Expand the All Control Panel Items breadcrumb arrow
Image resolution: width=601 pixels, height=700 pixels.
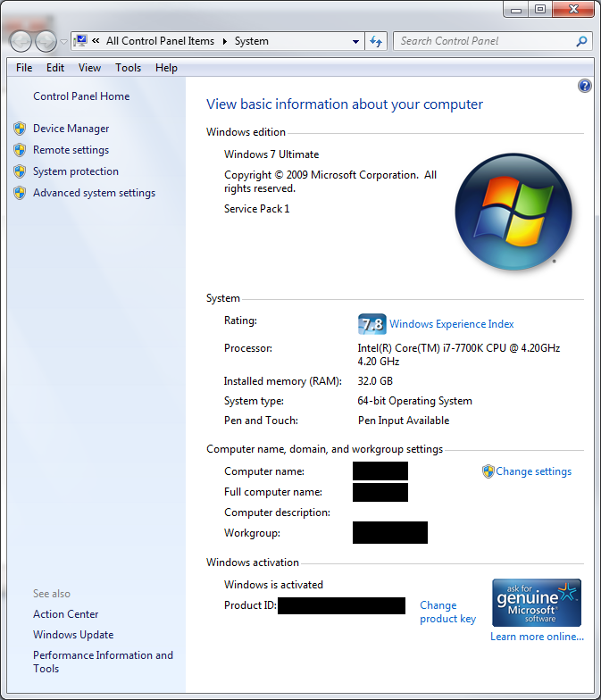point(225,41)
